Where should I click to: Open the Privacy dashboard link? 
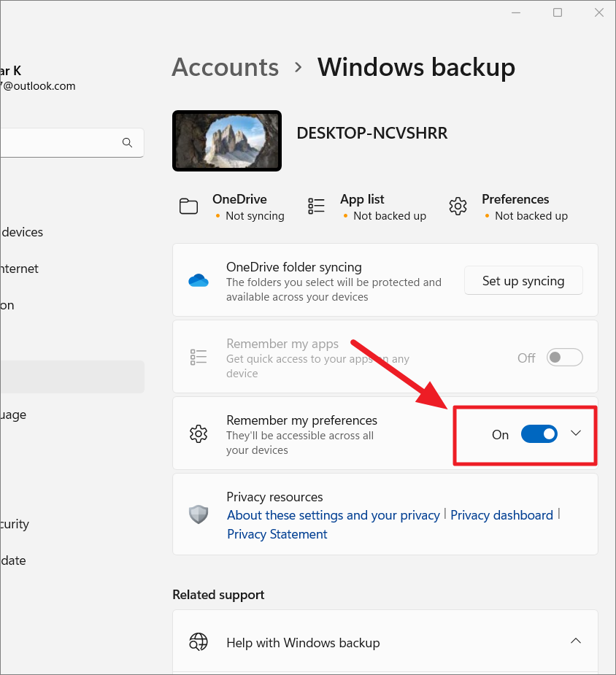pos(501,515)
